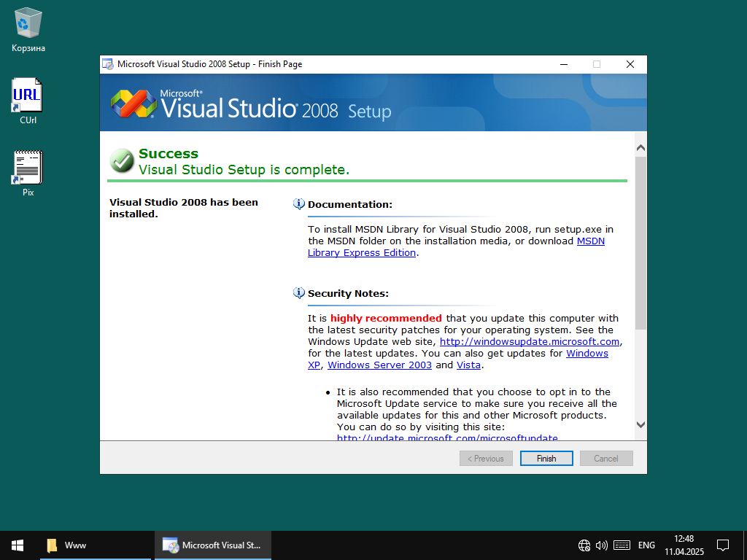Minimize the Visual Studio Setup window
The image size is (747, 560).
click(564, 64)
